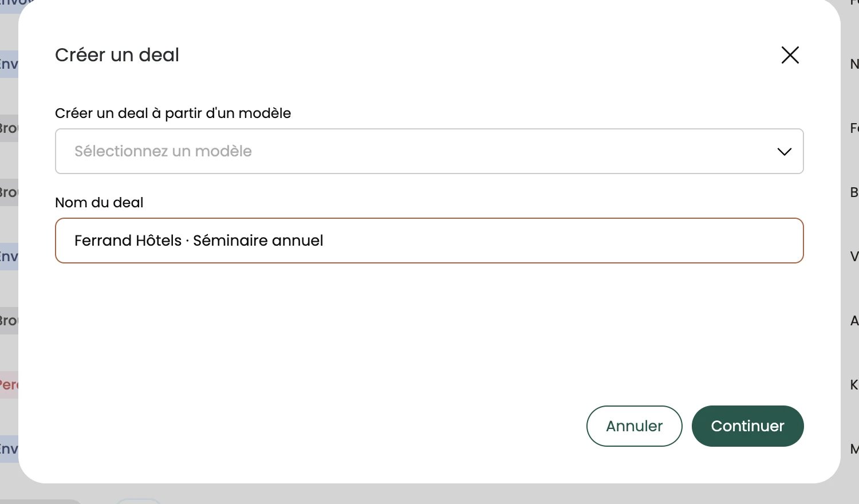Click the background row starting with K
Viewport: 859px width, 504px height.
click(x=854, y=385)
